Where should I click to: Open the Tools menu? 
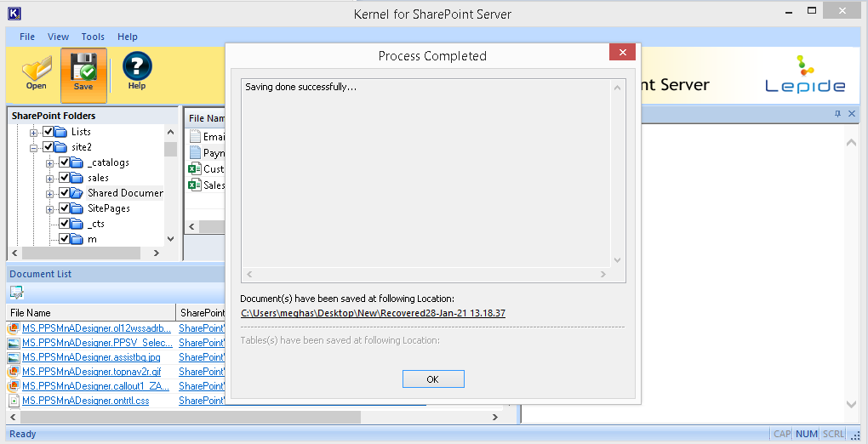pyautogui.click(x=93, y=37)
